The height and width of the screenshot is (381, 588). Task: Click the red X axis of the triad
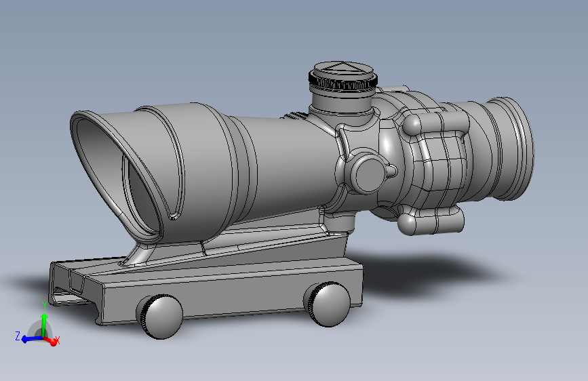(x=52, y=340)
